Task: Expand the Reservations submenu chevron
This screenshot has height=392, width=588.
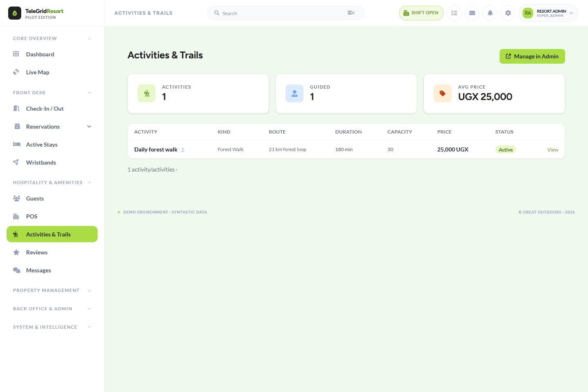Action: pos(89,127)
